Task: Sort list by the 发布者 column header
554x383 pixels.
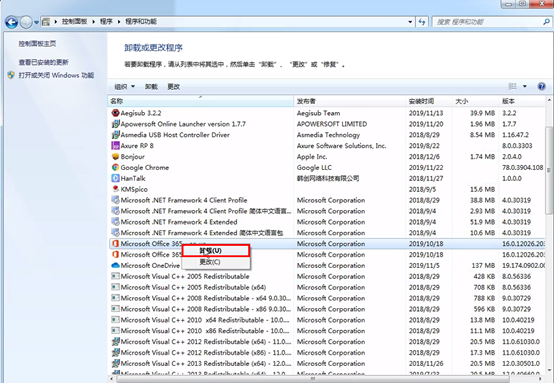Action: click(x=349, y=101)
